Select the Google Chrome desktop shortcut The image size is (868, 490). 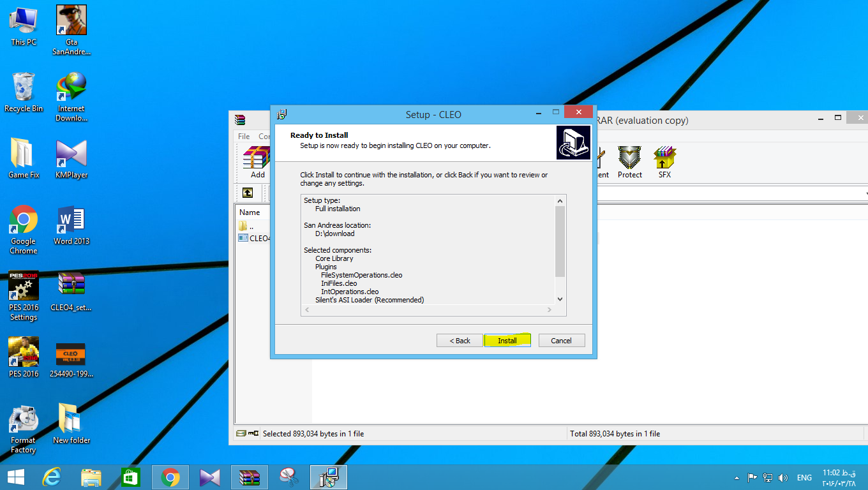24,229
